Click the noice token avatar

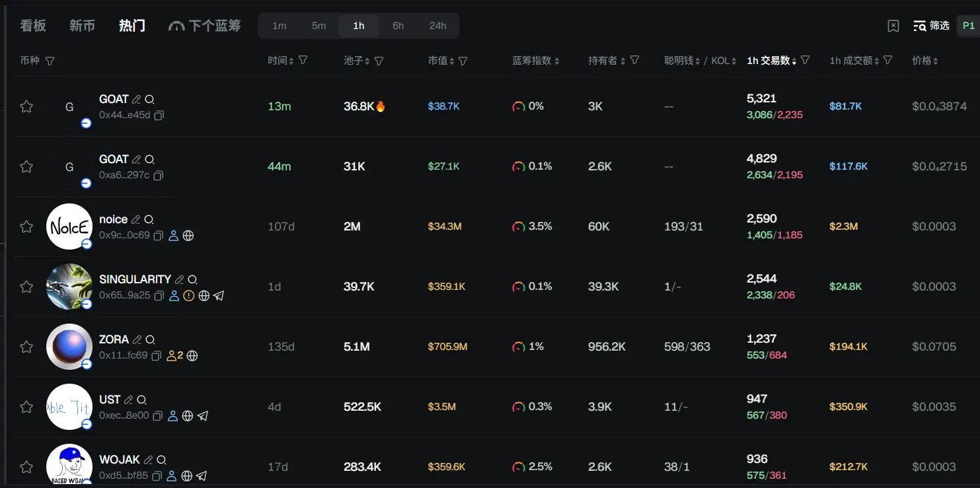click(x=69, y=227)
